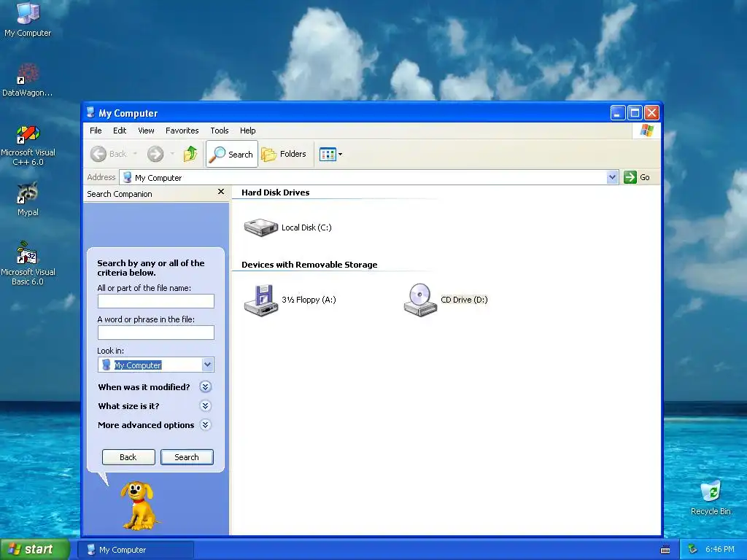Open the Back history dropdown arrow
747x560 pixels.
tap(135, 154)
